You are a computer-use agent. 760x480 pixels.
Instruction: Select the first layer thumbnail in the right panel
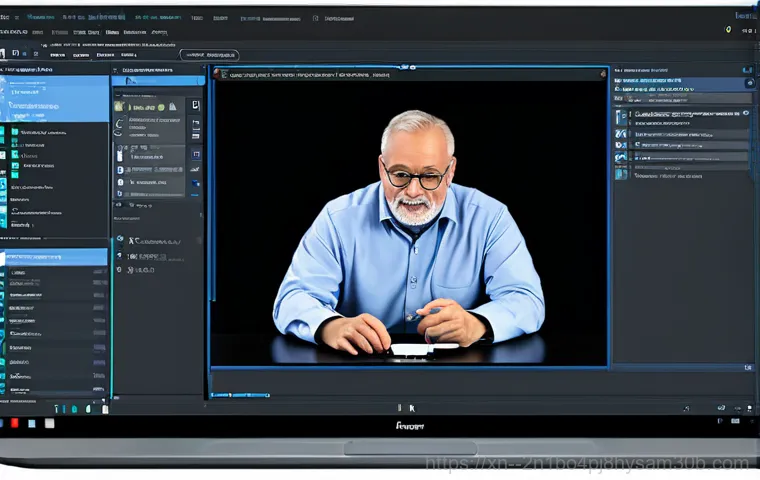pos(621,117)
